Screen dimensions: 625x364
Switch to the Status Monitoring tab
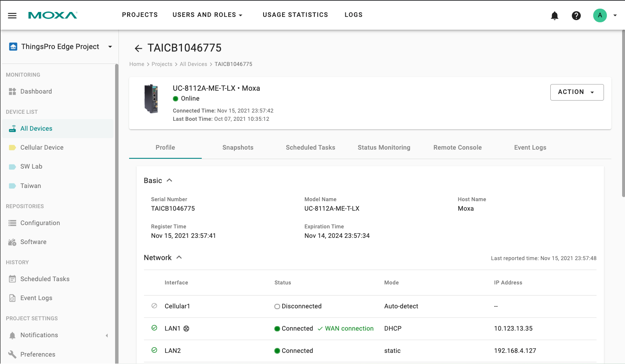coord(384,148)
